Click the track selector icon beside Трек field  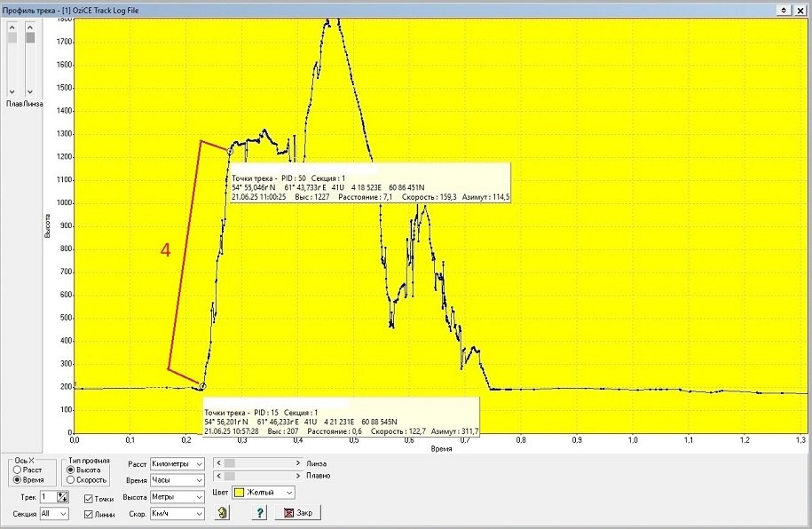[x=62, y=497]
